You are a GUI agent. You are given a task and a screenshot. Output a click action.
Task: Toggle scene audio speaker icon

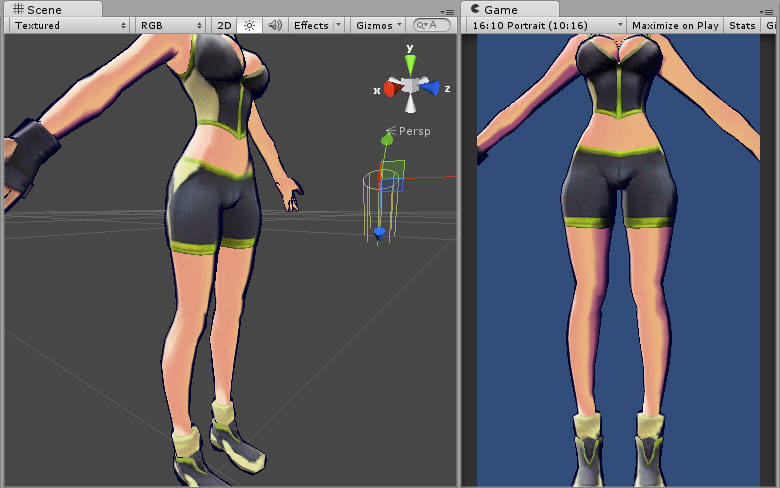(275, 25)
